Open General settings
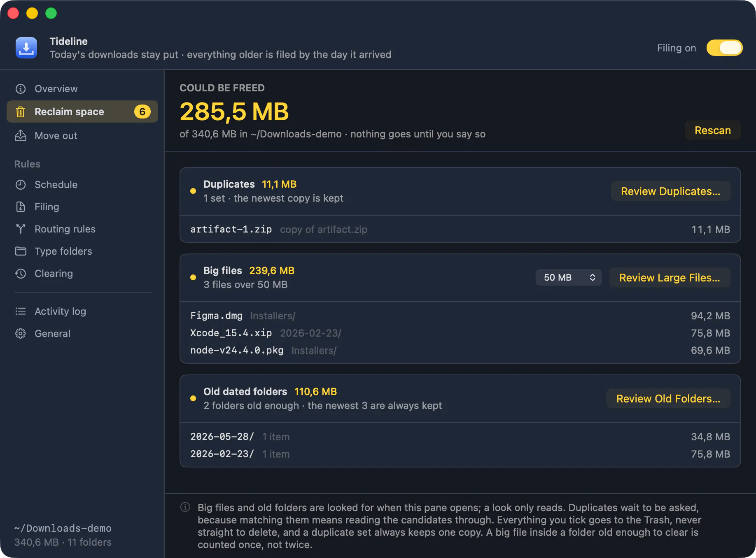The image size is (756, 558). (x=82, y=334)
